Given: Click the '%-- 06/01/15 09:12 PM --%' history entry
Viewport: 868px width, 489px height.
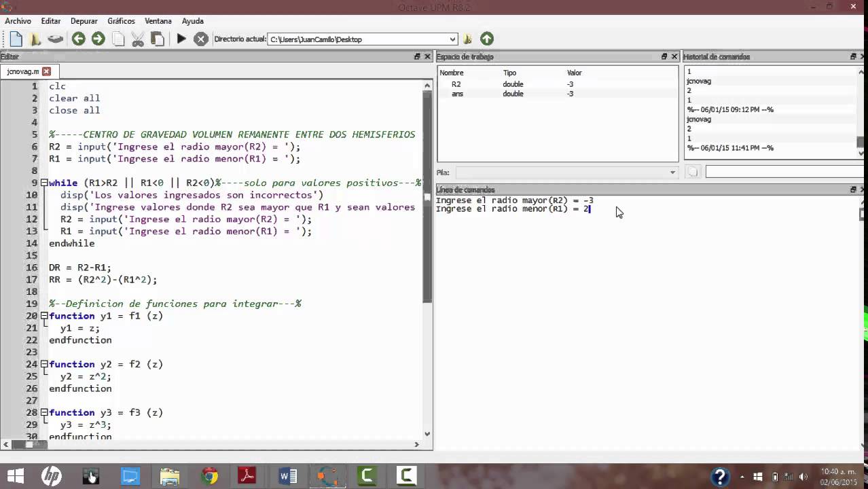Looking at the screenshot, I should tap(730, 109).
